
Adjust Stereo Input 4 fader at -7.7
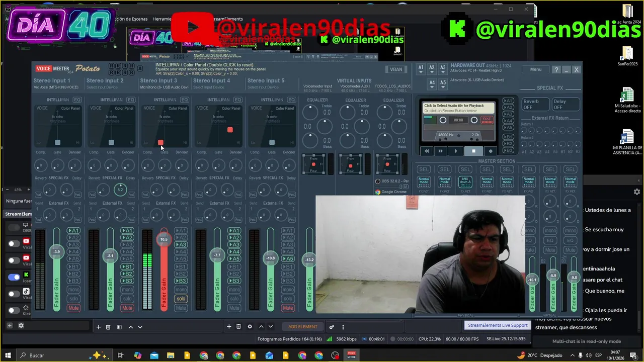pos(217,255)
